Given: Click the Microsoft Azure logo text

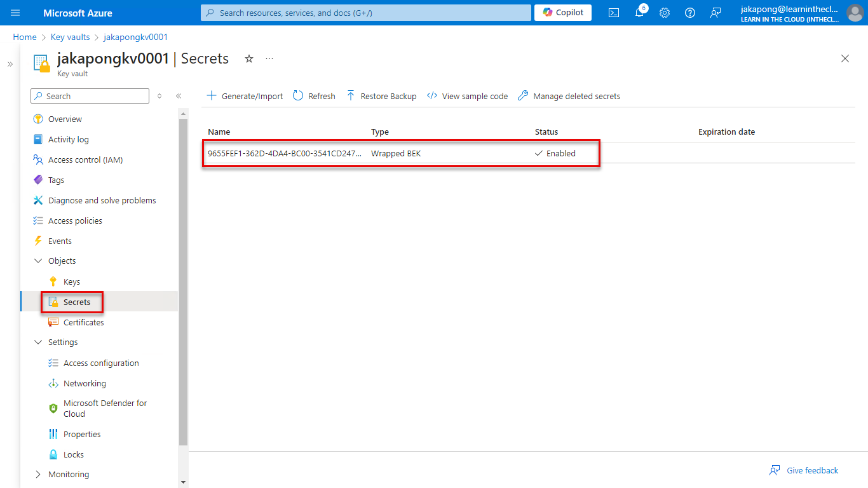Looking at the screenshot, I should (x=78, y=13).
